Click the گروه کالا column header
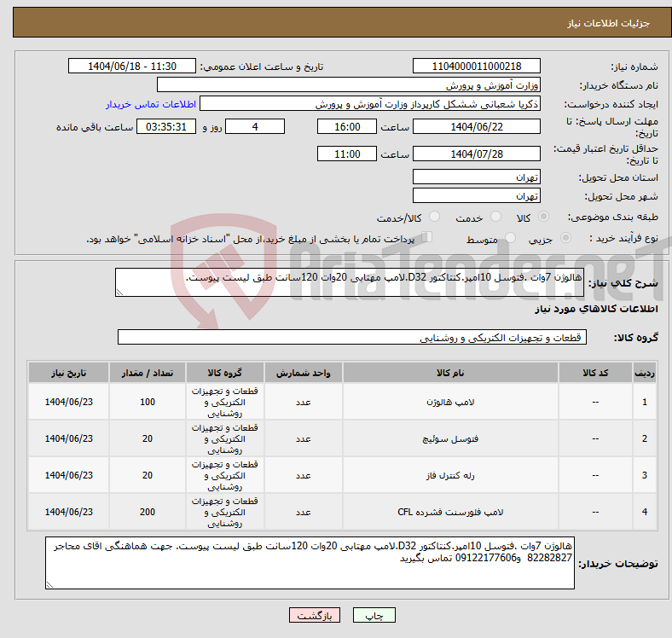Screen dimensions: 672x638 tap(225, 373)
